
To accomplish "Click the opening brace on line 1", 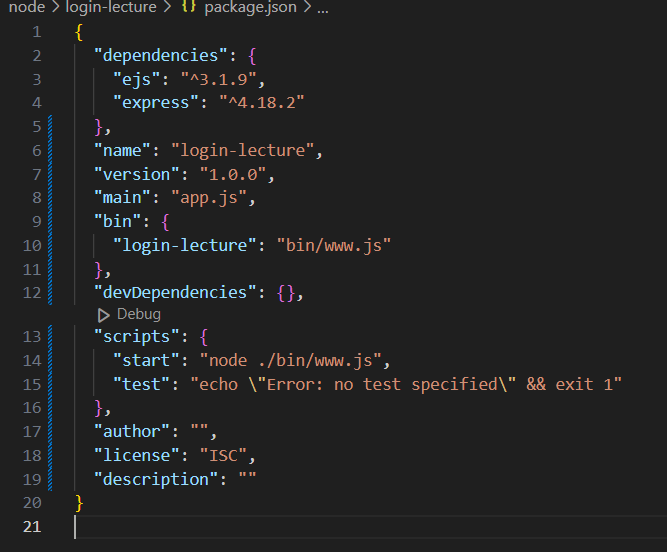I will (79, 32).
